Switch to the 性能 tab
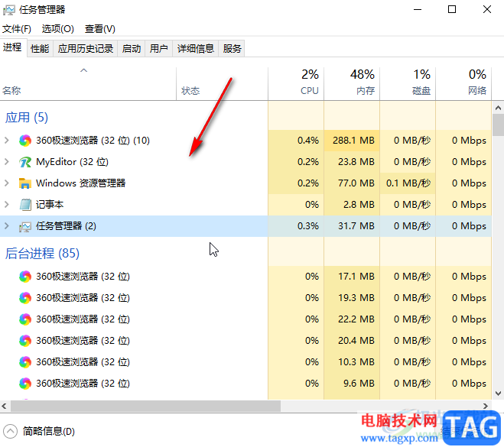This screenshot has height=447, width=504. coord(40,48)
